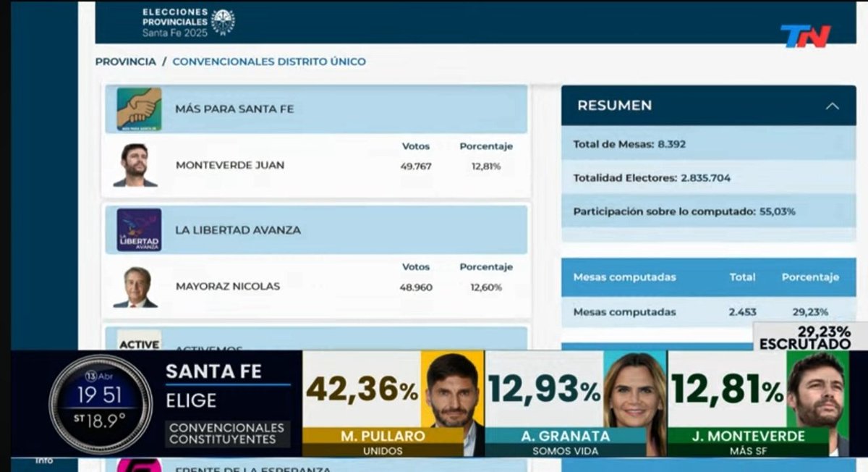
Task: Click the J. Monteverde name tag
Action: [748, 436]
